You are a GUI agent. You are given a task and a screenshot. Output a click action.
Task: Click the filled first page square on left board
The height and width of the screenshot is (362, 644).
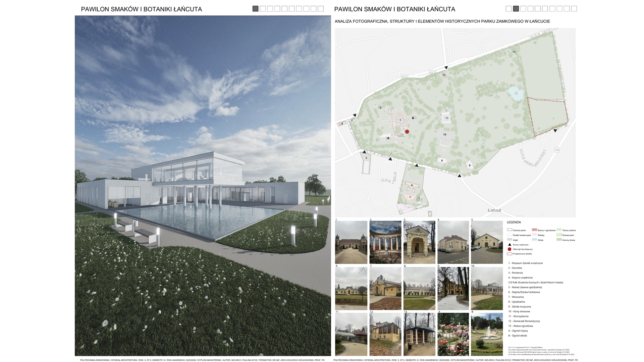(x=255, y=9)
